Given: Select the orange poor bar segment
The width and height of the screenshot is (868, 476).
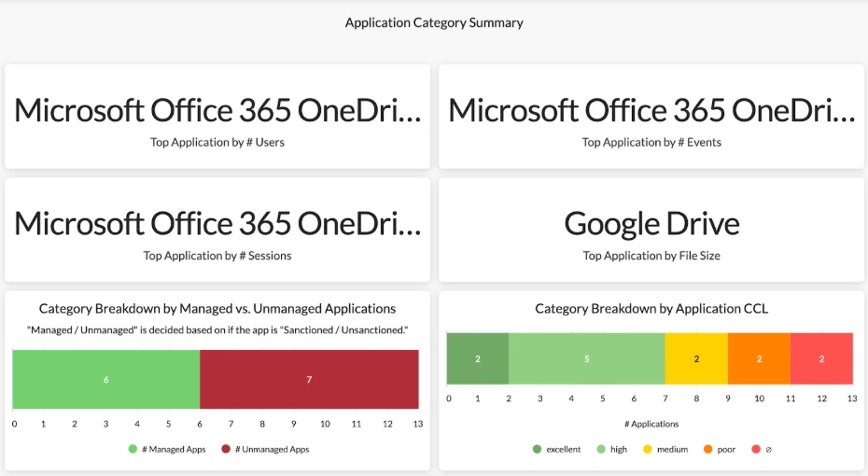Looking at the screenshot, I should tap(759, 358).
